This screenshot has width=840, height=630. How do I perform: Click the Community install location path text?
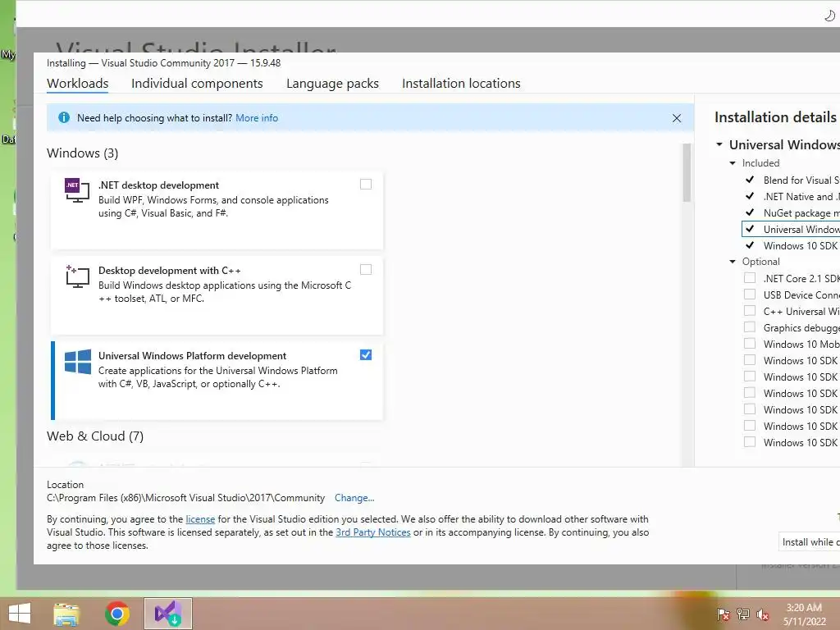(186, 498)
